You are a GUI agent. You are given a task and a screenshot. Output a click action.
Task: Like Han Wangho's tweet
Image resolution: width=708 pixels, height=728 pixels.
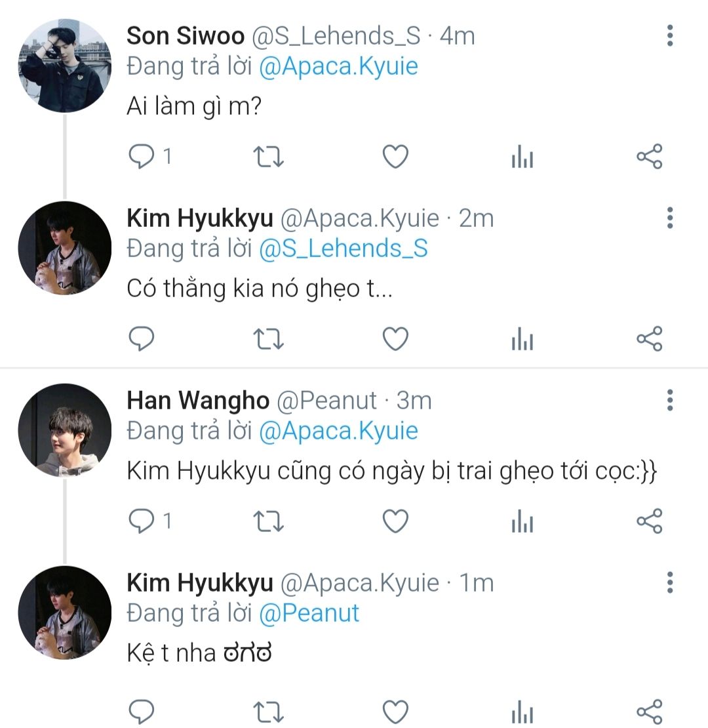click(x=395, y=521)
